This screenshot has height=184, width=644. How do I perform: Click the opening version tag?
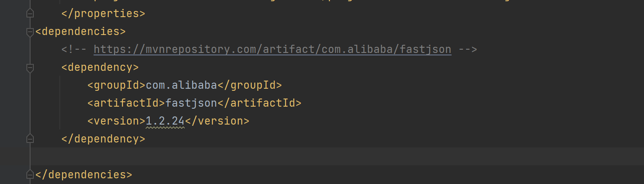click(x=116, y=121)
